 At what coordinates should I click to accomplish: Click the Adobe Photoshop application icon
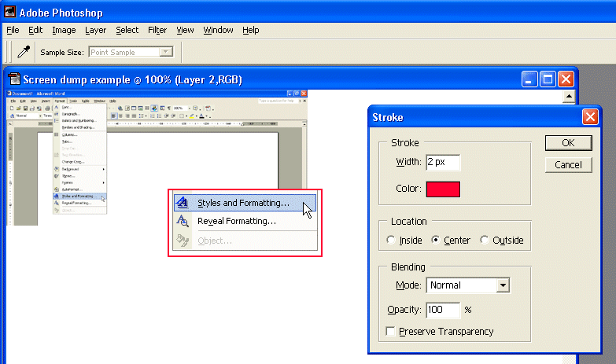tap(9, 12)
